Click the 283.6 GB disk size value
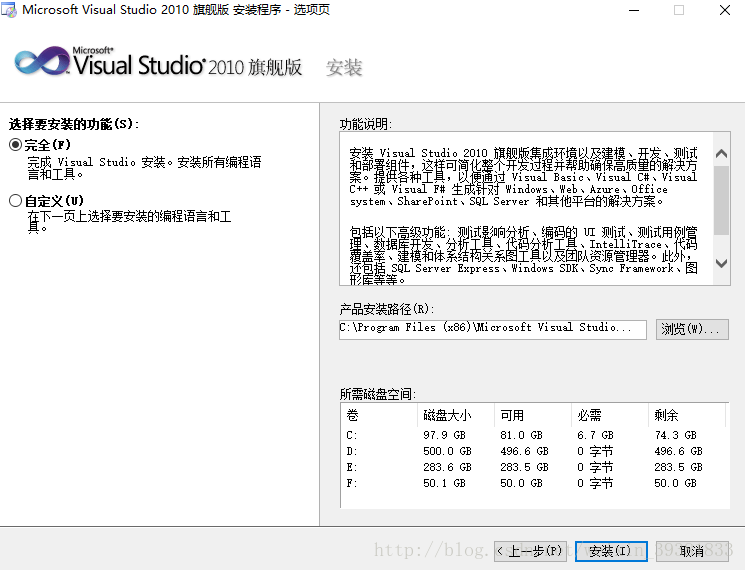Image resolution: width=745 pixels, height=570 pixels. click(x=447, y=467)
